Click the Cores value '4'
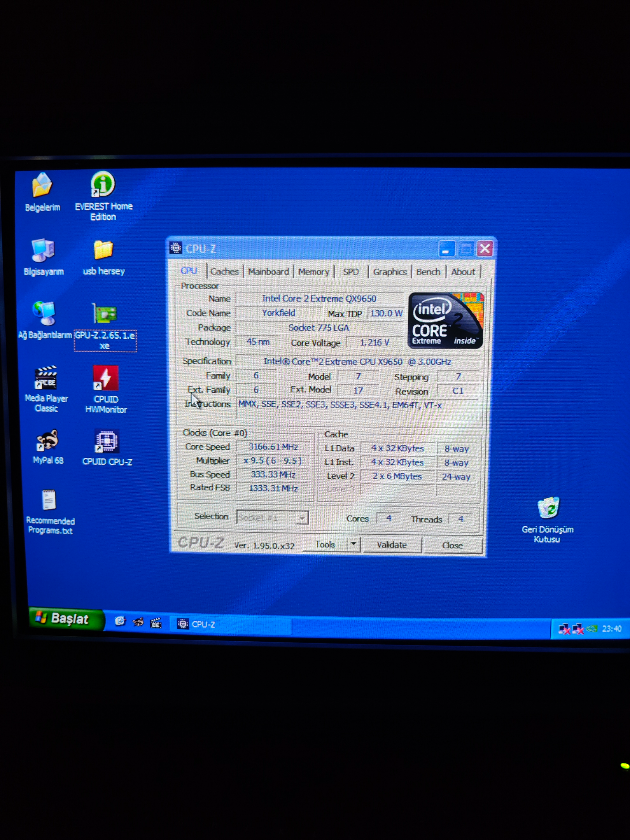Image resolution: width=630 pixels, height=840 pixels. pyautogui.click(x=388, y=518)
